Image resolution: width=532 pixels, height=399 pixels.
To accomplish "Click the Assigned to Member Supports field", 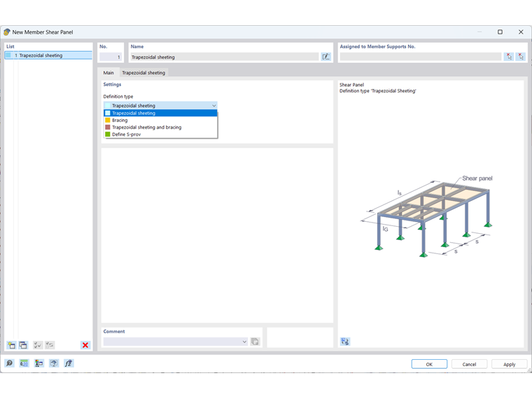I will tap(421, 57).
